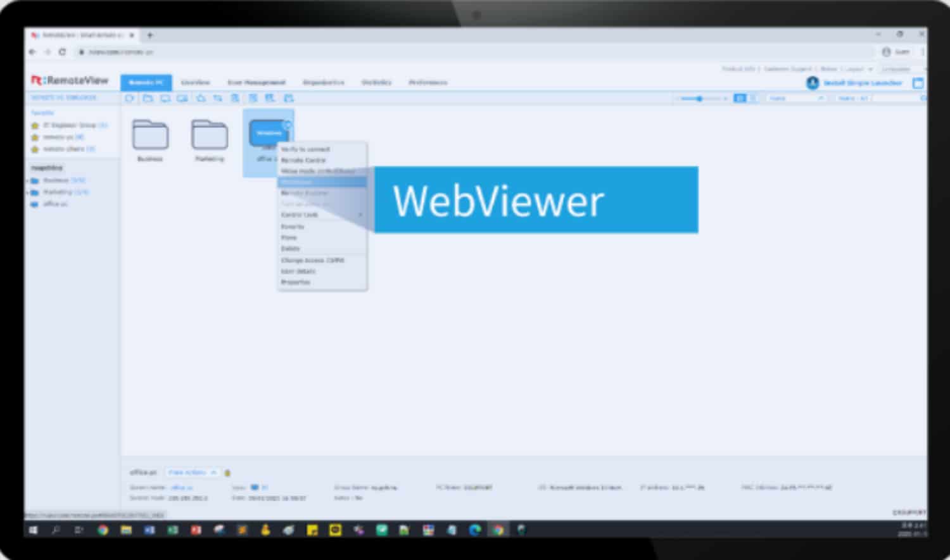950x560 pixels.
Task: Choose Move in the context menu
Action: [x=322, y=237]
